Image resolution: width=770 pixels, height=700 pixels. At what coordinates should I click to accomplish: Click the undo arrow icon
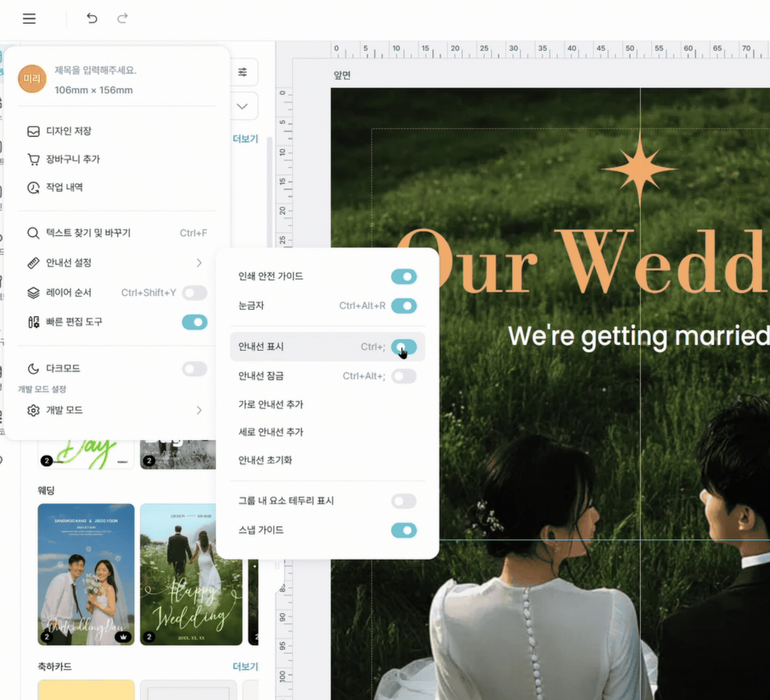point(92,18)
